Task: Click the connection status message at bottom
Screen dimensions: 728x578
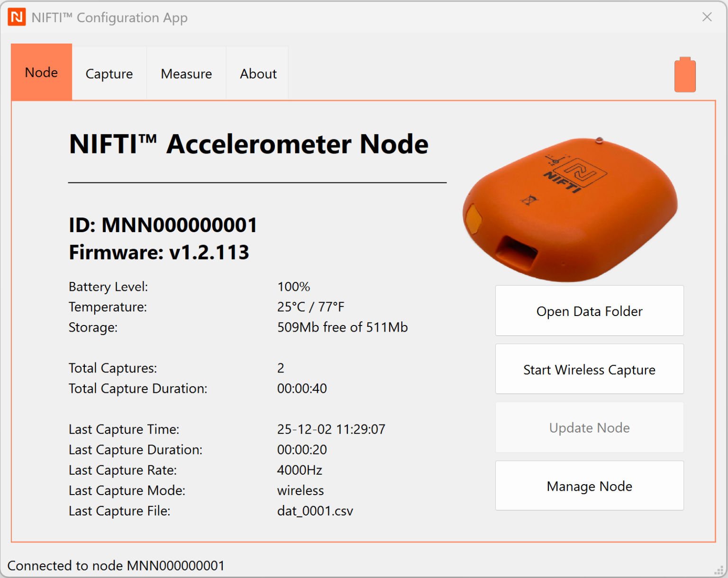Action: [x=116, y=566]
